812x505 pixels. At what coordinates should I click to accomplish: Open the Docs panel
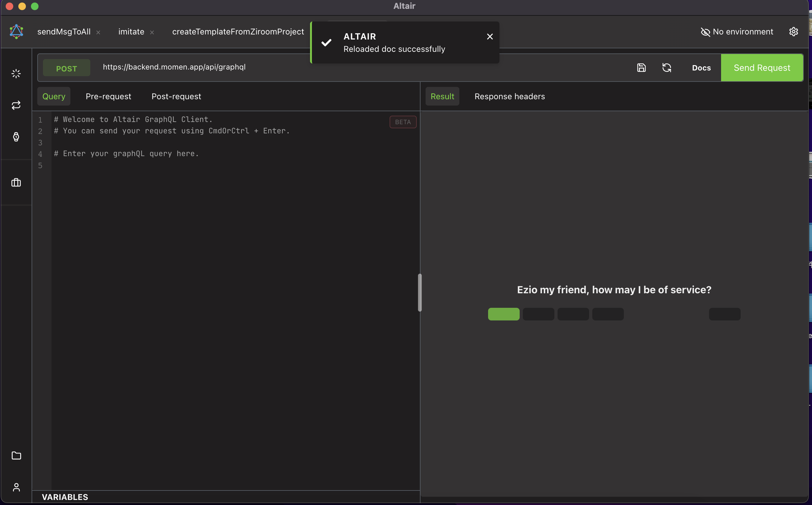tap(701, 68)
